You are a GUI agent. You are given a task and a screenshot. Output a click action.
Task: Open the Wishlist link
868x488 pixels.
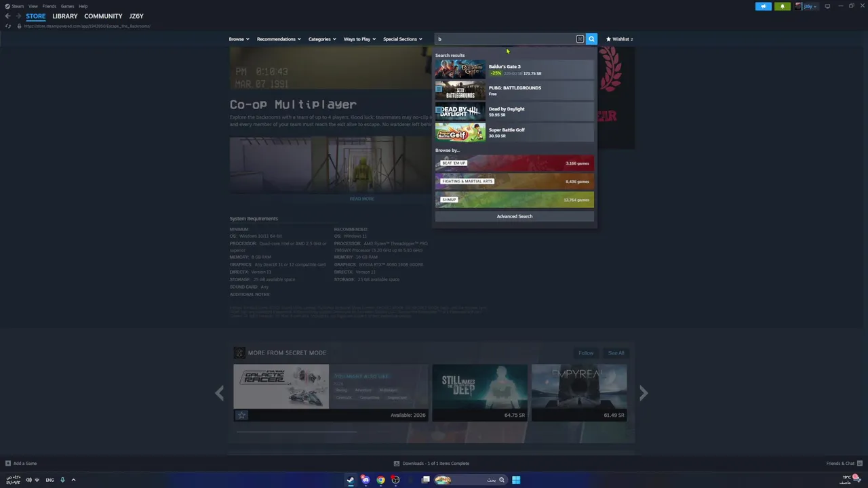[x=619, y=39]
